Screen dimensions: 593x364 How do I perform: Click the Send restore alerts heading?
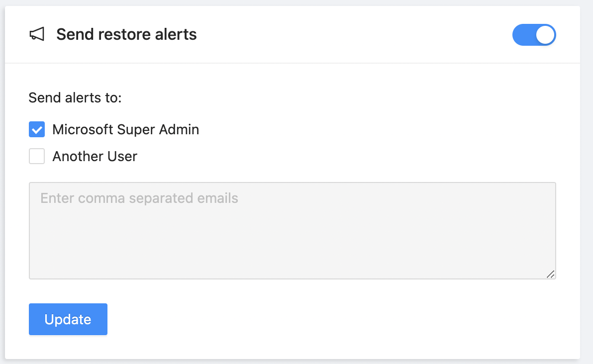[x=126, y=34]
